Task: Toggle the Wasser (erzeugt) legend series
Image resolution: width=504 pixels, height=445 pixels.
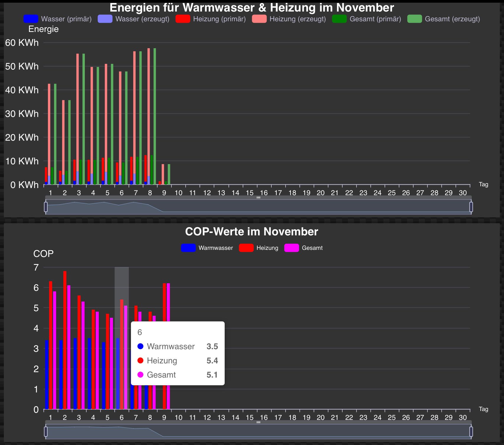Action: 134,19
